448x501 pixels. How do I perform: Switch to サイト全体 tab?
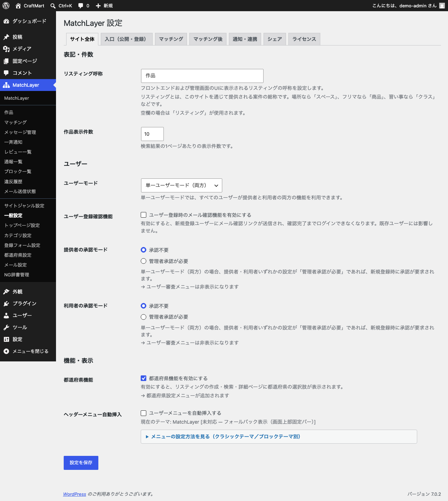(x=82, y=39)
